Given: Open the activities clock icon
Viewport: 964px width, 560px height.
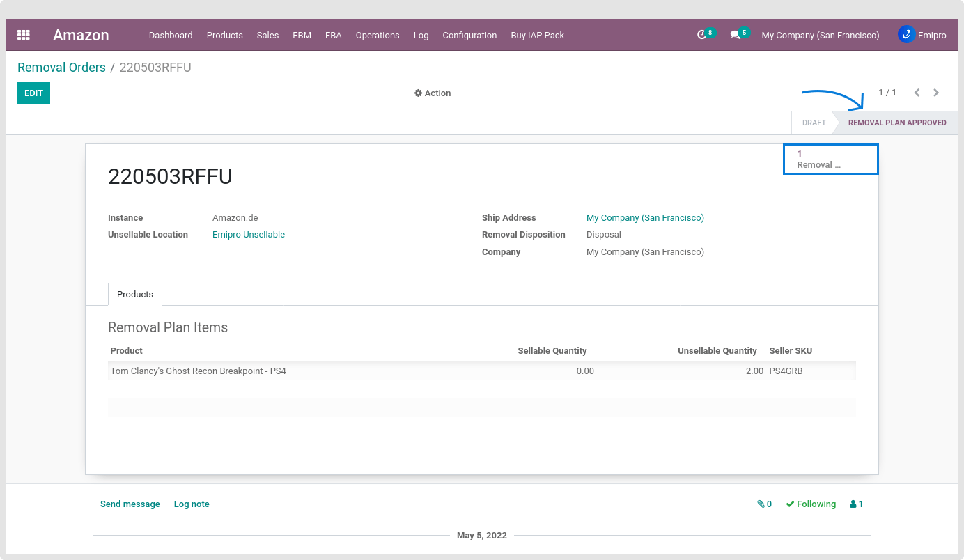Looking at the screenshot, I should coord(701,35).
